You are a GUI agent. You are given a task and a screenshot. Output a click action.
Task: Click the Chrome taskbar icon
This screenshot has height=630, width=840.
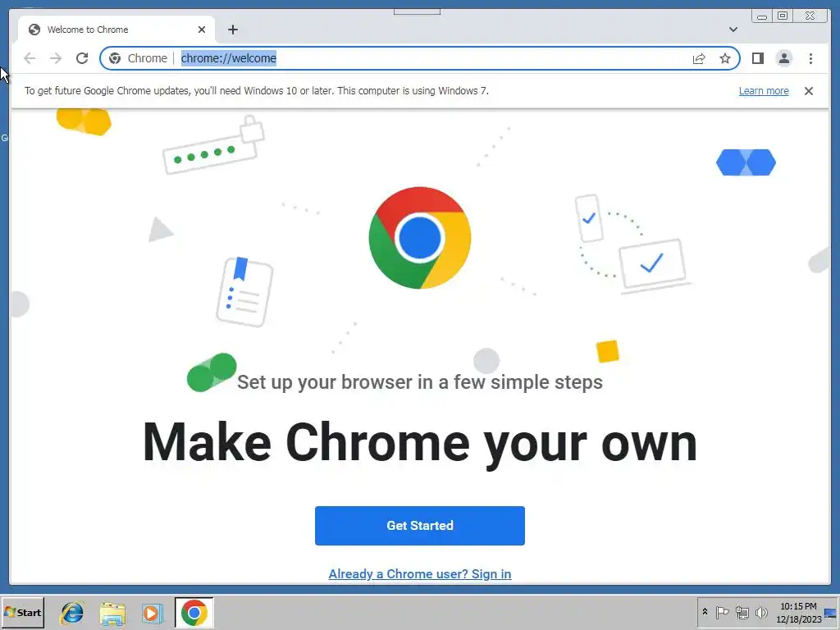[194, 612]
